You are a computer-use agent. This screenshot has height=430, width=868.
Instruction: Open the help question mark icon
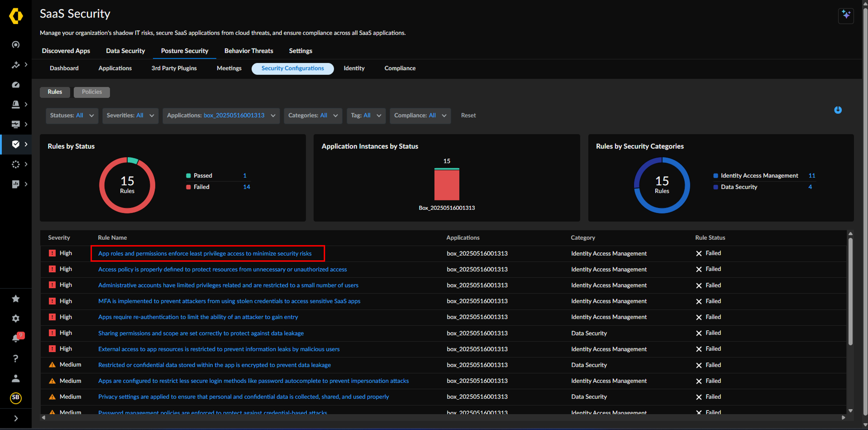coord(16,358)
